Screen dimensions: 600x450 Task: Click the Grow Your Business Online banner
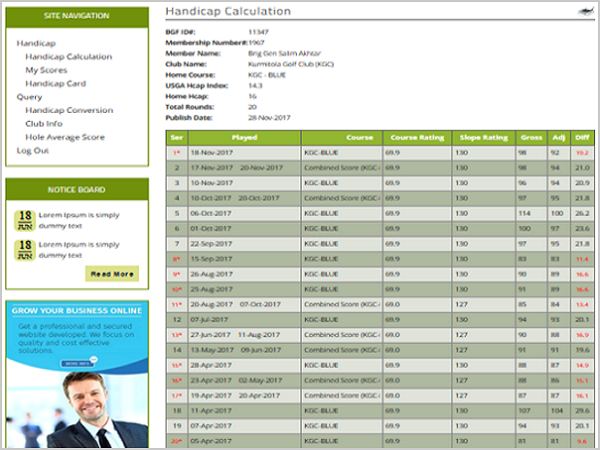tap(76, 311)
